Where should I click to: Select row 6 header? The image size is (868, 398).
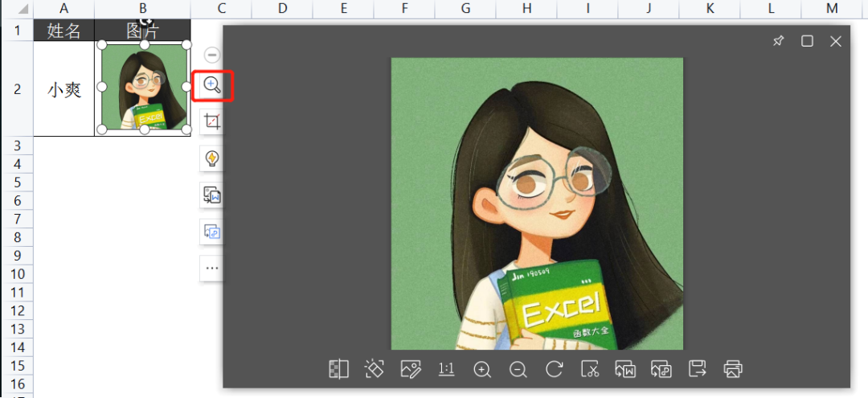(17, 200)
